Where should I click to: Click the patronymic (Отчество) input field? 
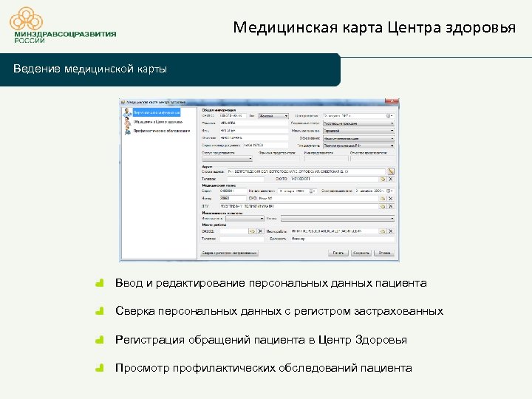click(253, 138)
